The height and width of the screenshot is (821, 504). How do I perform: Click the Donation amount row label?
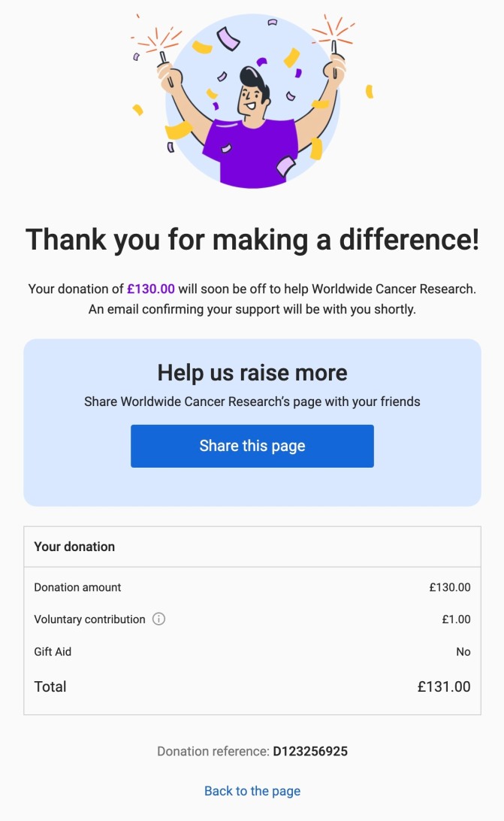point(77,587)
